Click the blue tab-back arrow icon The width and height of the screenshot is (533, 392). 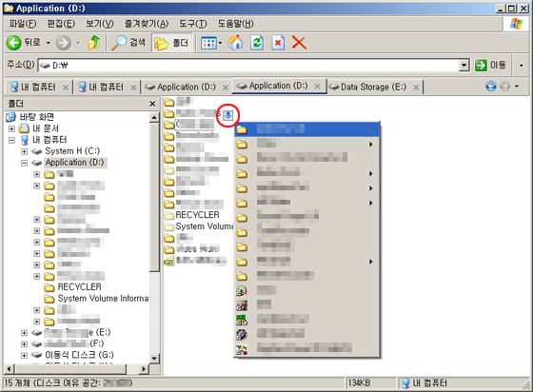(x=490, y=87)
